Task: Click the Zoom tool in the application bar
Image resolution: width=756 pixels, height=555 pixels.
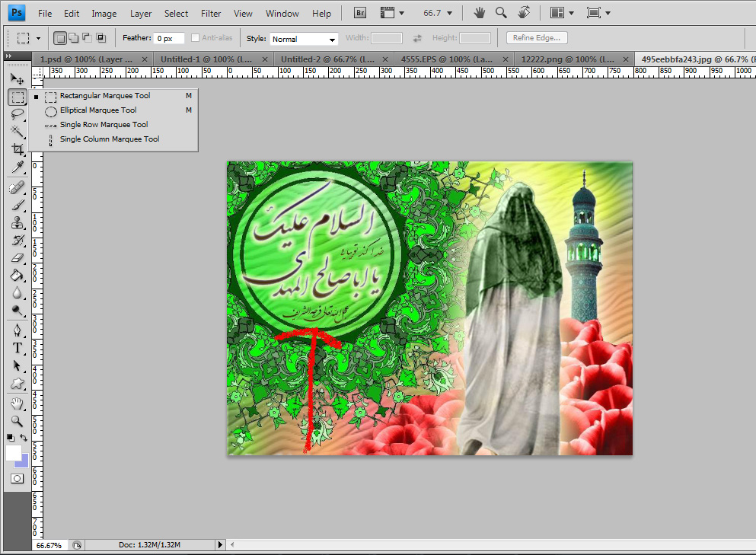Action: click(x=501, y=13)
